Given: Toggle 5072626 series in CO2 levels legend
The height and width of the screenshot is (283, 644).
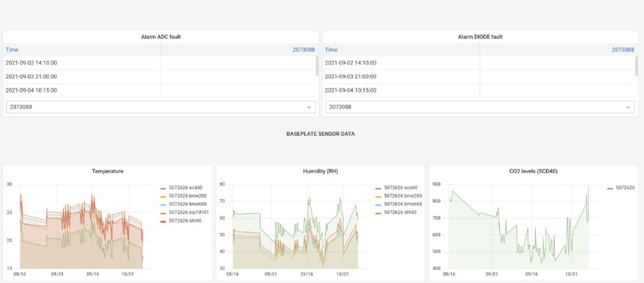Looking at the screenshot, I should [x=624, y=187].
